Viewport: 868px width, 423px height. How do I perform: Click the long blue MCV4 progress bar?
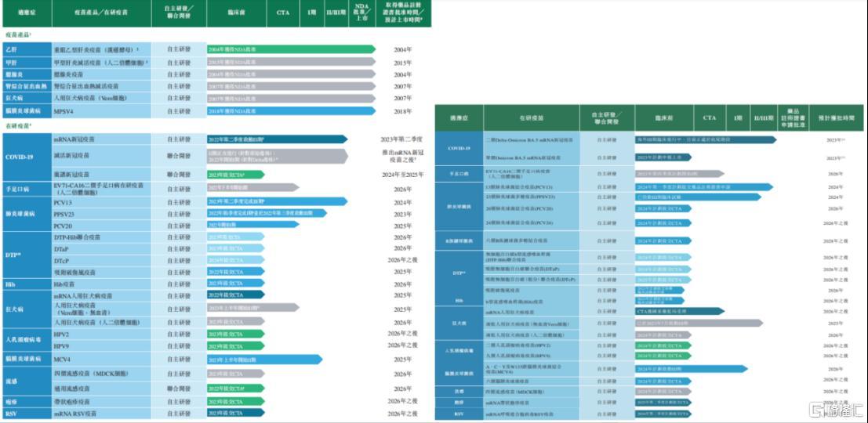pyautogui.click(x=264, y=360)
